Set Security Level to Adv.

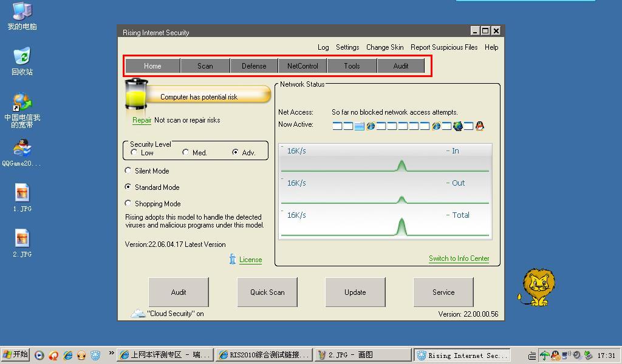[236, 152]
